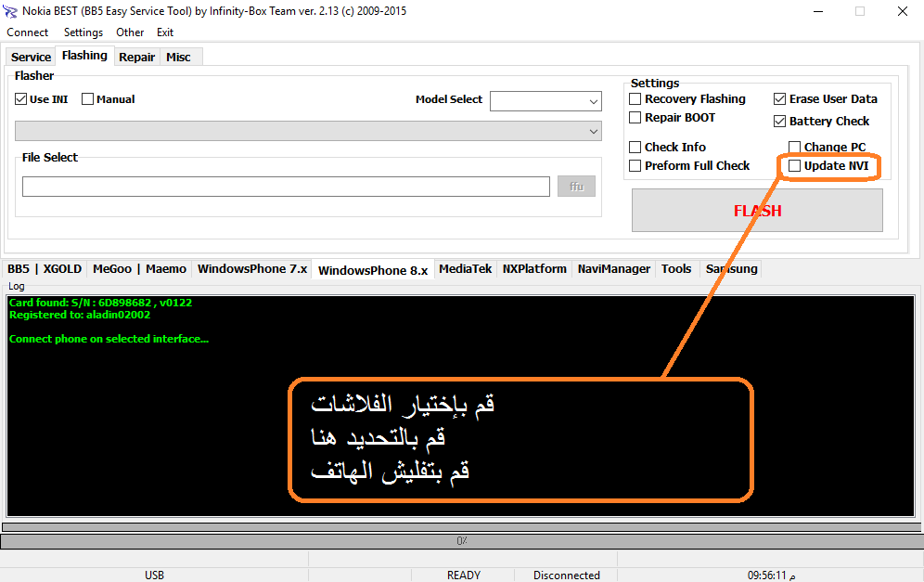
Task: Tick the Repair BOOT checkbox
Action: (635, 117)
